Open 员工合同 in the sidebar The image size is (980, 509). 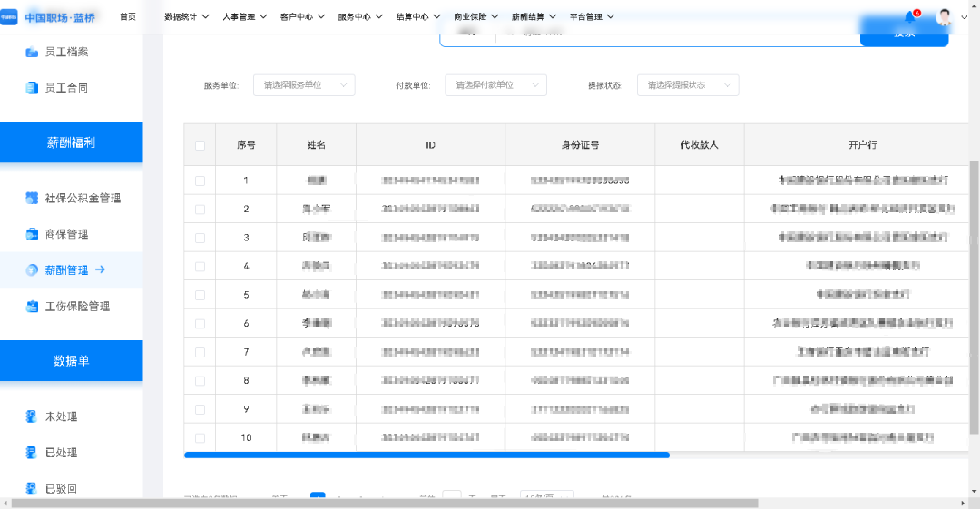pos(66,88)
